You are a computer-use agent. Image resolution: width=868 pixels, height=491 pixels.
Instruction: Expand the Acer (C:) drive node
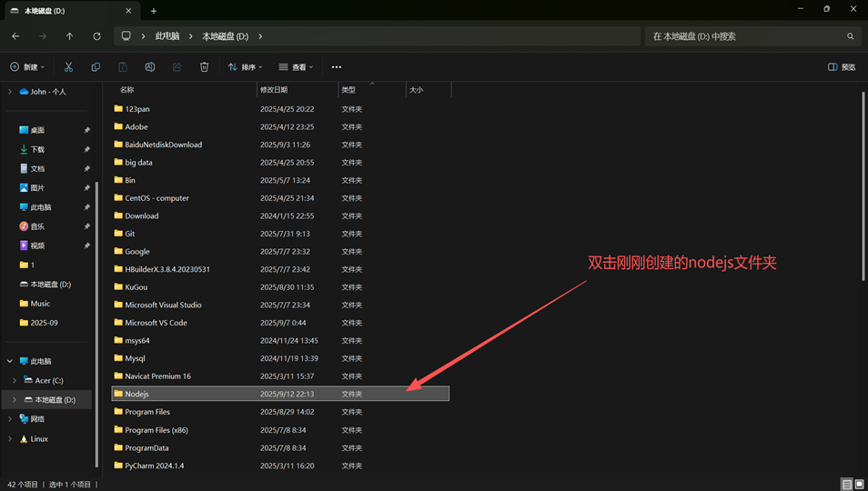(x=15, y=380)
